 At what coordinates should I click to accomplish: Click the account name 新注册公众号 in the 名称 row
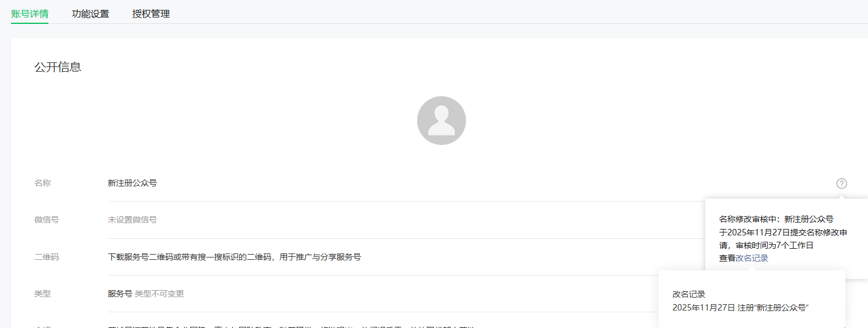132,183
